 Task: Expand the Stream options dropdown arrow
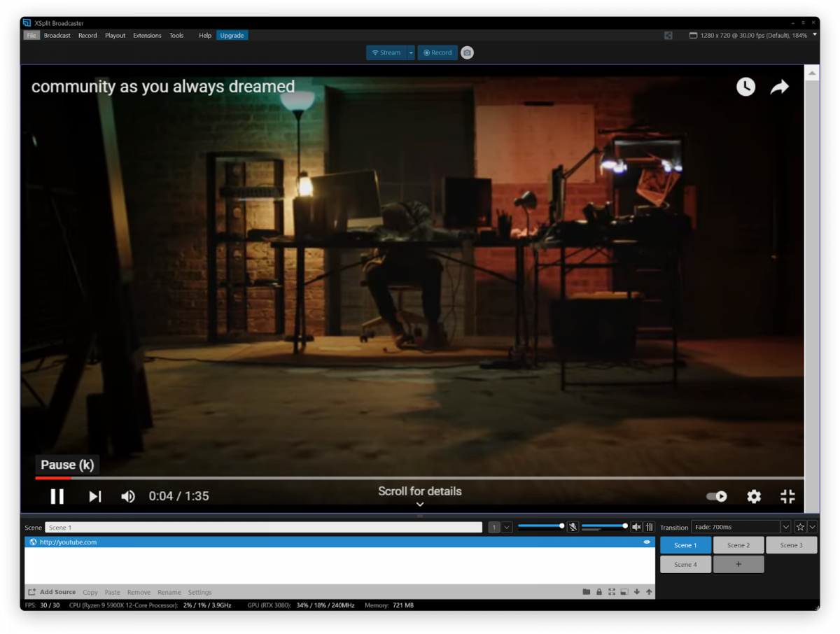pyautogui.click(x=411, y=52)
